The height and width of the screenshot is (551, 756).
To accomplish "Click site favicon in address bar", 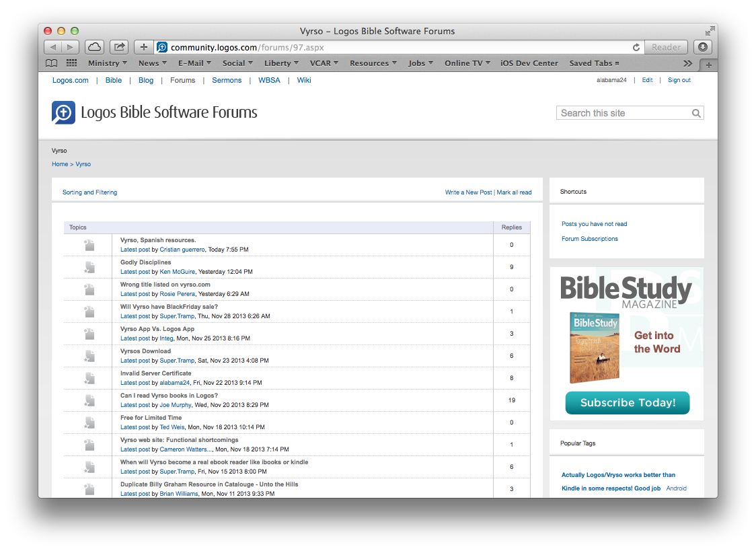I will (162, 47).
